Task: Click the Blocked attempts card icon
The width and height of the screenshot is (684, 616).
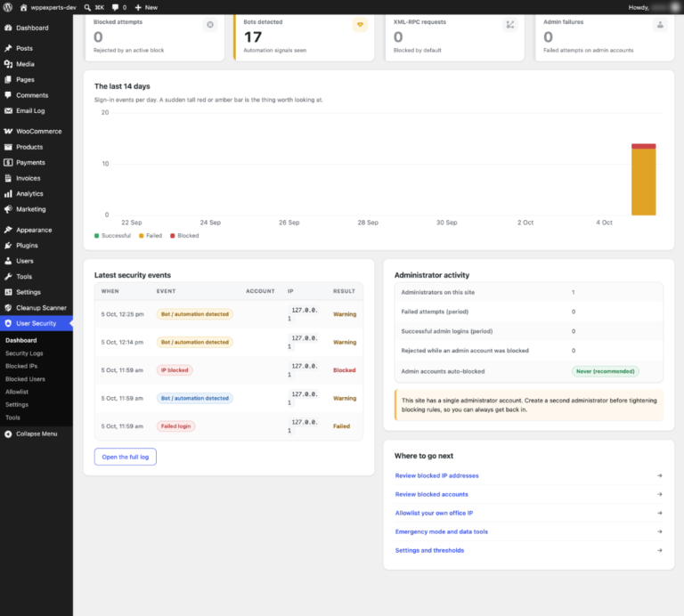Action: coord(210,25)
